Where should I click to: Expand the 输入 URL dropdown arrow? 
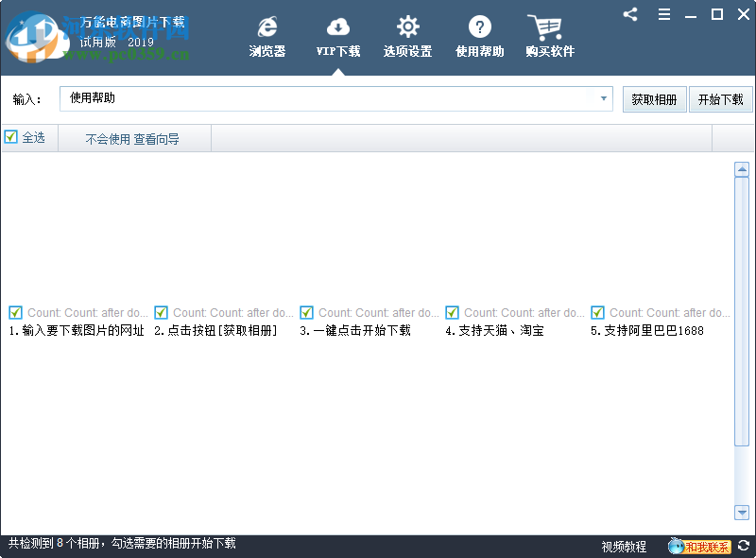click(603, 98)
